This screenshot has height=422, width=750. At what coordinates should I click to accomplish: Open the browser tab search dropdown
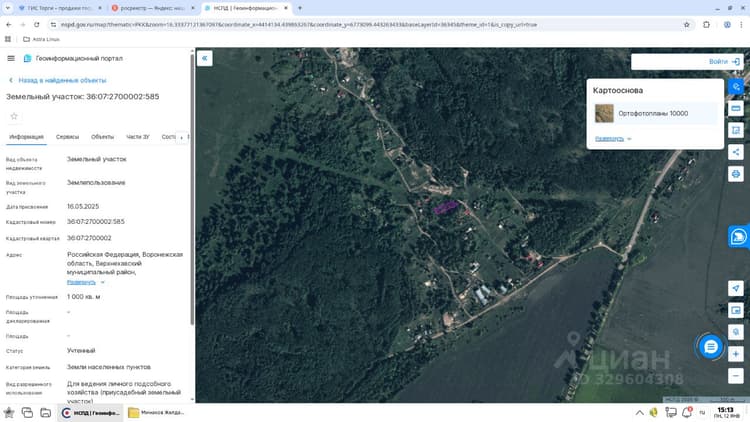[8, 8]
